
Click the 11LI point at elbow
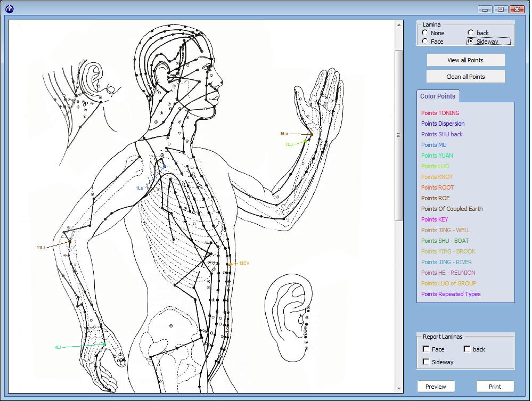(x=70, y=242)
